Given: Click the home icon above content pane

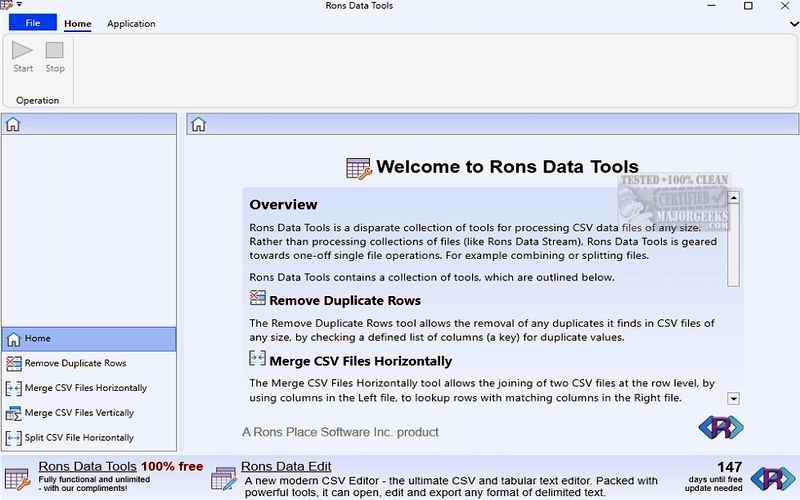Looking at the screenshot, I should pyautogui.click(x=198, y=125).
